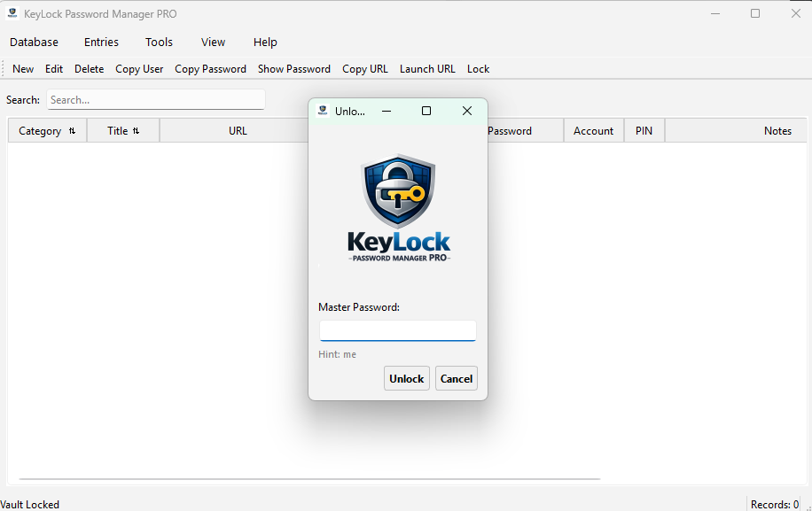The width and height of the screenshot is (812, 511).
Task: Focus the Master Password field
Action: [398, 330]
